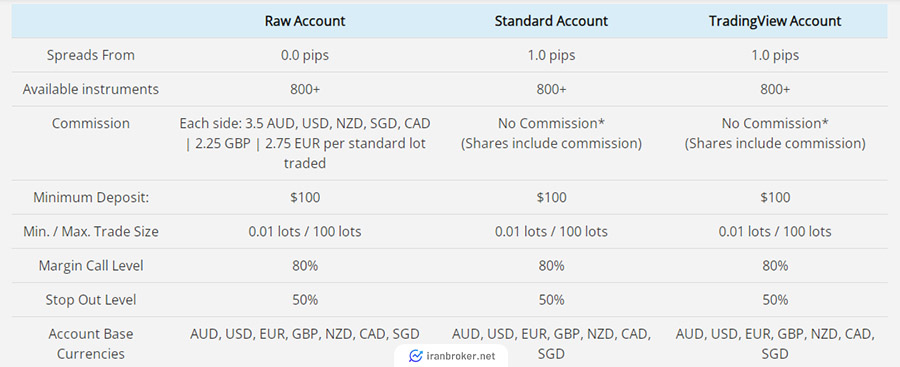Click 0.01 lots / 100 lots under Raw Account
The height and width of the screenshot is (367, 900).
pos(305,232)
